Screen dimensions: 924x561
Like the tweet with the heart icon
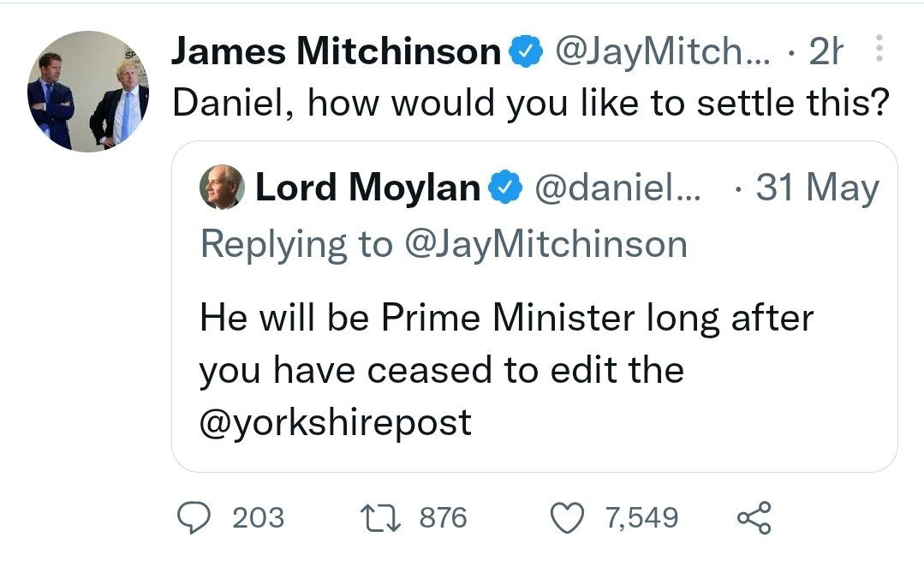[x=566, y=517]
